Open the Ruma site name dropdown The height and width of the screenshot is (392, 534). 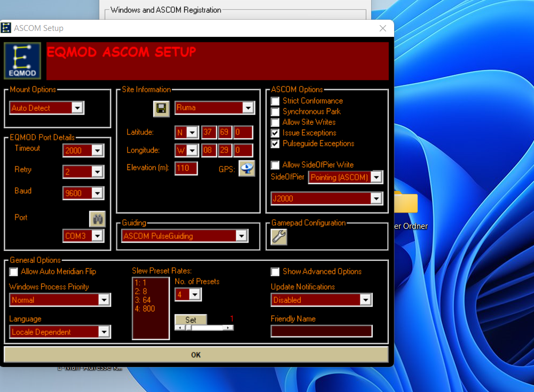coord(248,108)
